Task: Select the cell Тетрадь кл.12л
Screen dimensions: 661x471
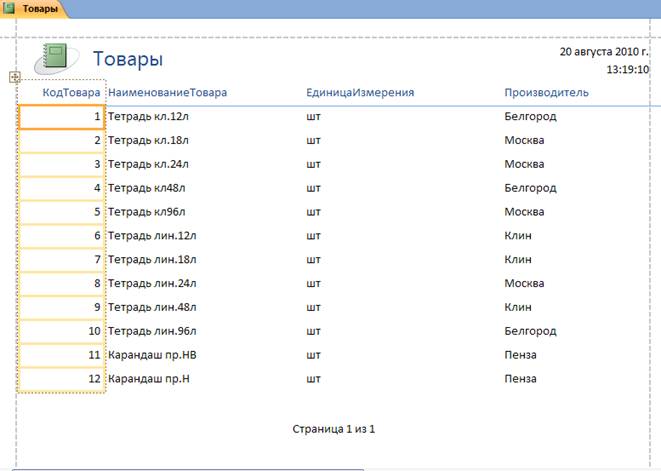Action: pos(148,116)
